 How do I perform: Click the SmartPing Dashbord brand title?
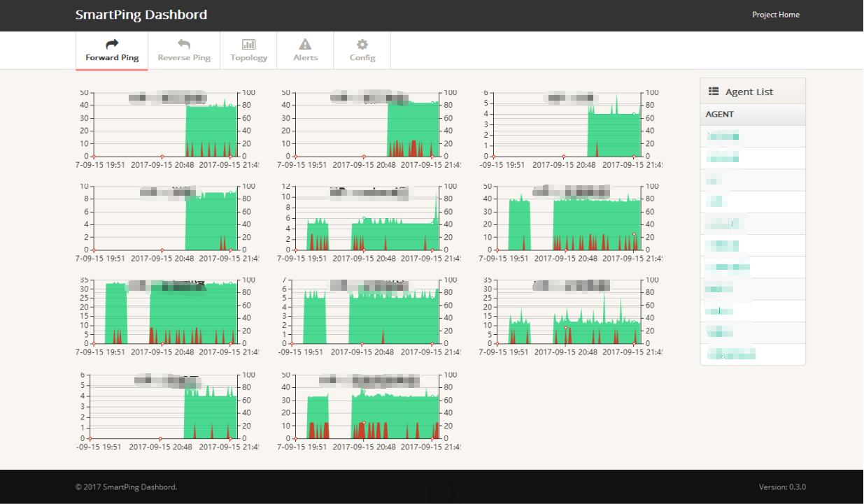coord(141,15)
